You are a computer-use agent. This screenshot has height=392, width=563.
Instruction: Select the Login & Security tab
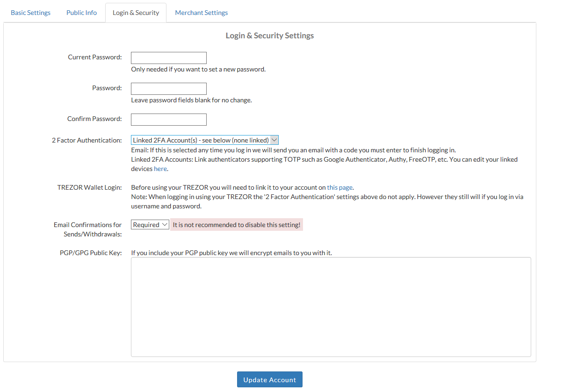[136, 13]
